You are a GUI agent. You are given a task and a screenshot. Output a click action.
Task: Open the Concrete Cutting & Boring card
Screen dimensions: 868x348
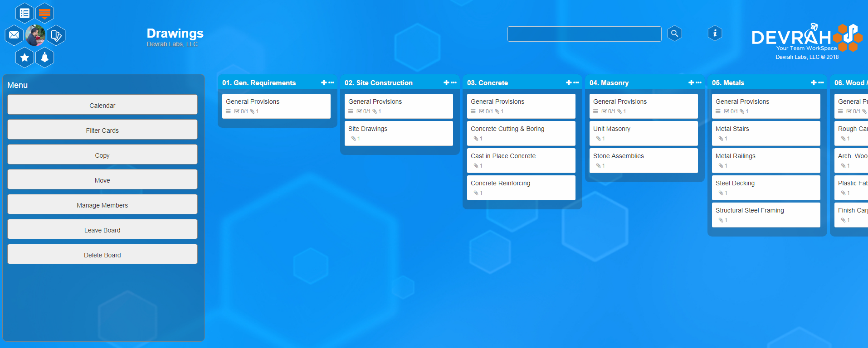521,133
